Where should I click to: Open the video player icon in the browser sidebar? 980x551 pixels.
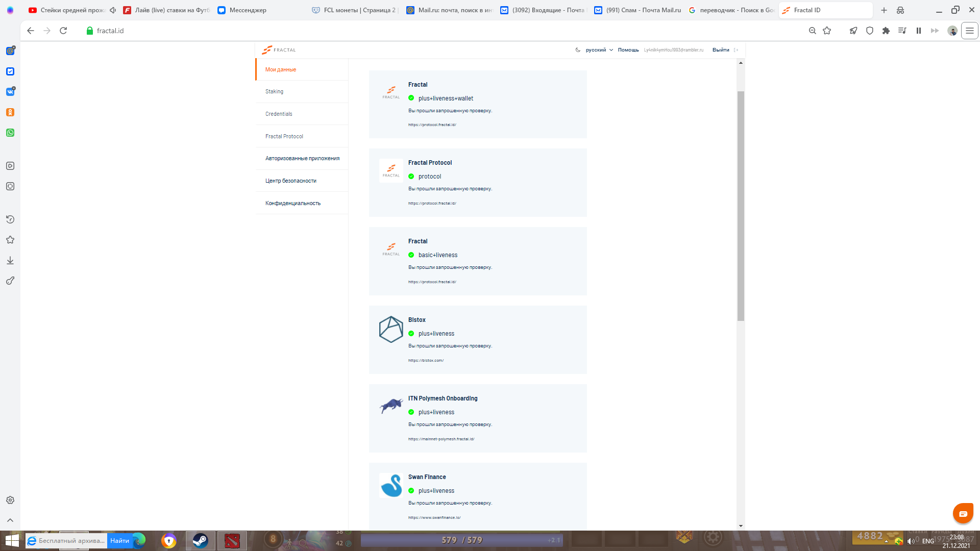(x=10, y=166)
